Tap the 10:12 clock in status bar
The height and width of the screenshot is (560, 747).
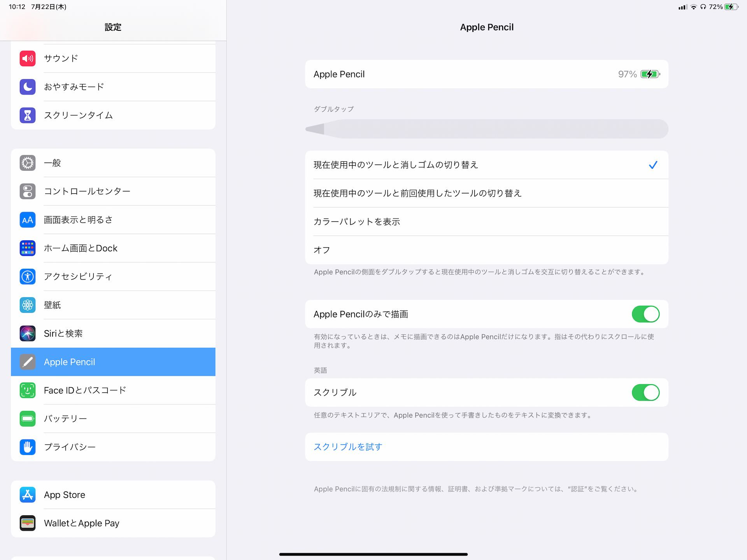17,7
